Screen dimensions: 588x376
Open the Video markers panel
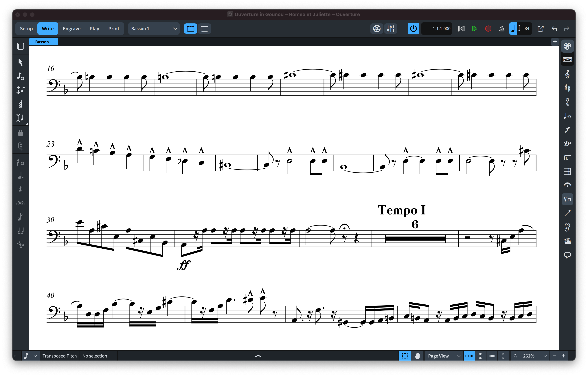click(x=567, y=241)
